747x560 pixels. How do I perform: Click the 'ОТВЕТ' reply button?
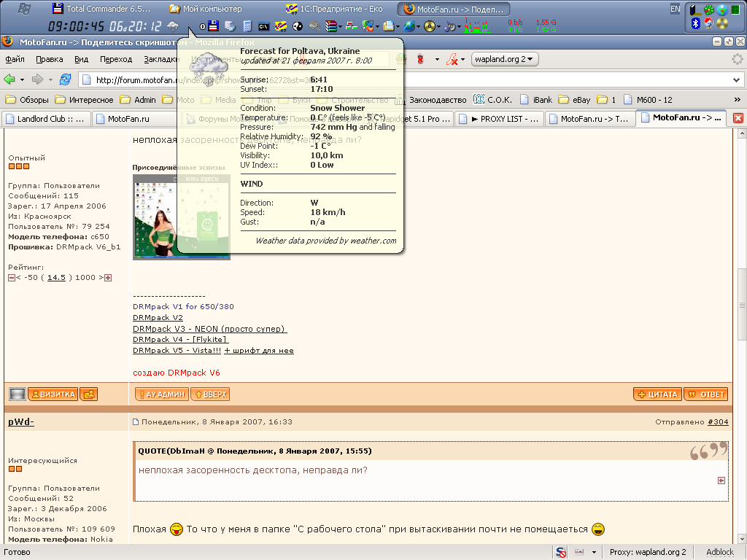pyautogui.click(x=706, y=394)
